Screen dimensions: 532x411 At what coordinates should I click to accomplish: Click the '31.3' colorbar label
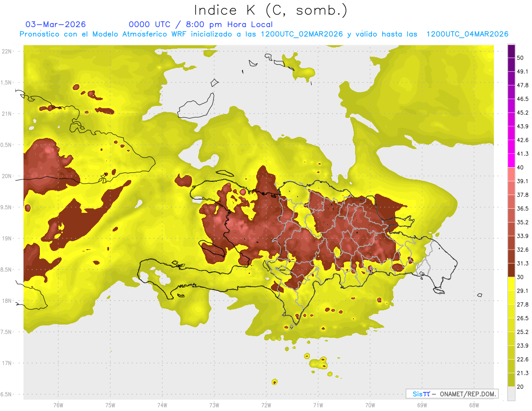[523, 263]
